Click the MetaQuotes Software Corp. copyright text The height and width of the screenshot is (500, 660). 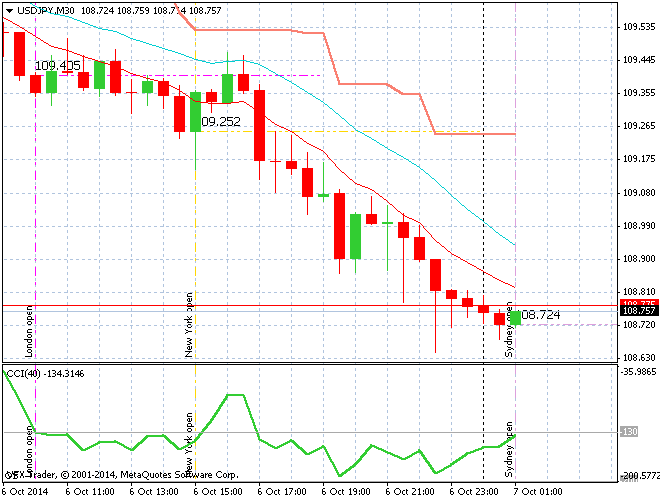tap(180, 476)
